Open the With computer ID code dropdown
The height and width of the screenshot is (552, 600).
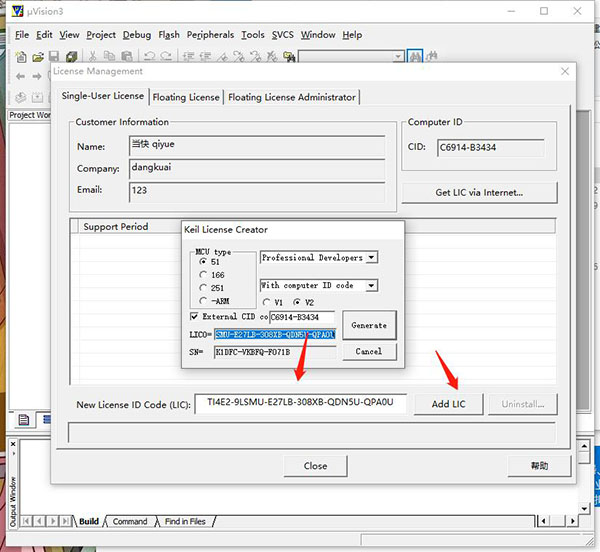371,285
